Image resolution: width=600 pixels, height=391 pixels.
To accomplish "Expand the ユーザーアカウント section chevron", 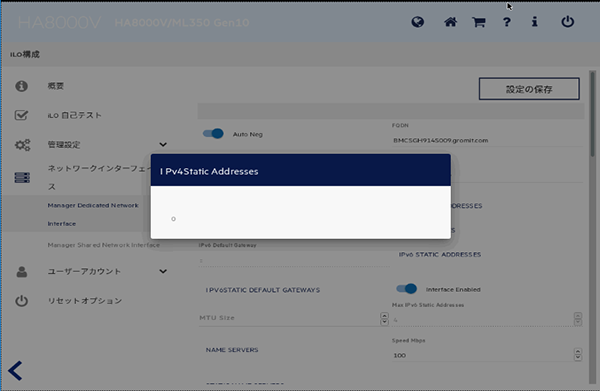I will pyautogui.click(x=163, y=271).
